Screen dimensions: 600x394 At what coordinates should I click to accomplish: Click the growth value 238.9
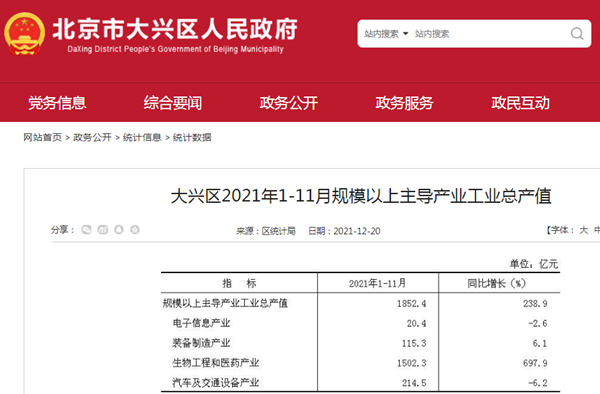535,303
